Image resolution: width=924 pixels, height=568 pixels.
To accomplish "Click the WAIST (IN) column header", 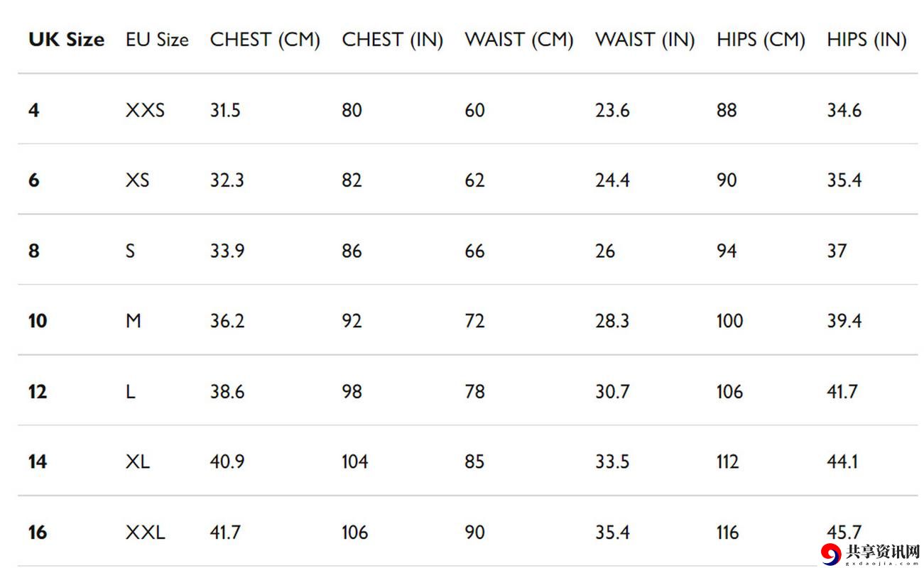I will coord(645,40).
